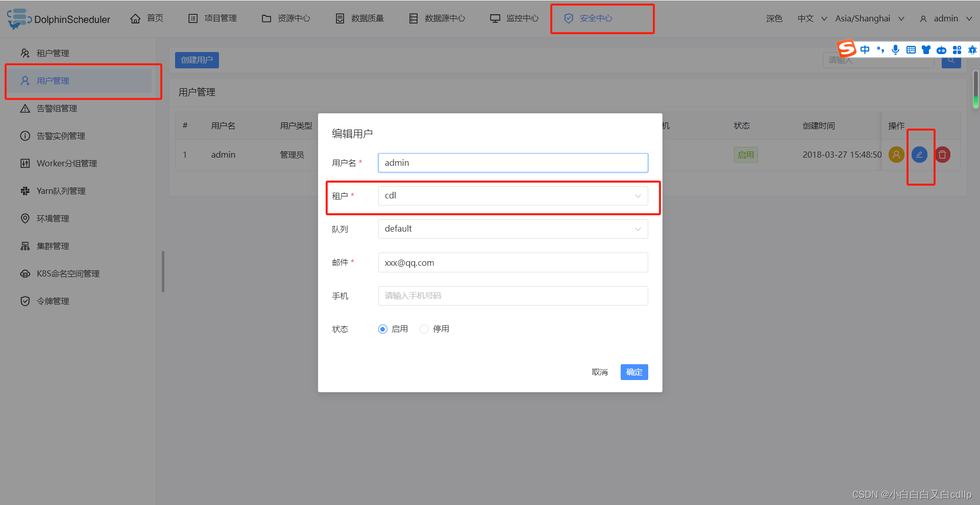Viewport: 980px width, 505px height.
Task: Open the 首页 home menu
Action: (x=147, y=18)
